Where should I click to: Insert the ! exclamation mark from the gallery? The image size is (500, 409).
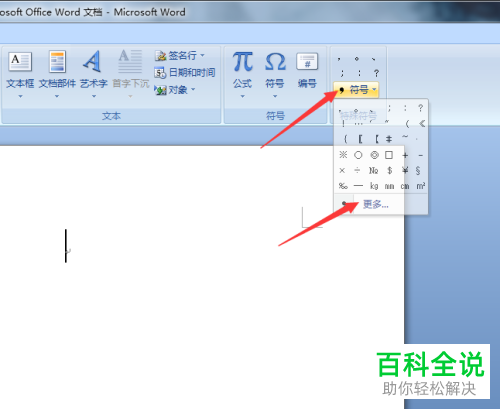343,124
